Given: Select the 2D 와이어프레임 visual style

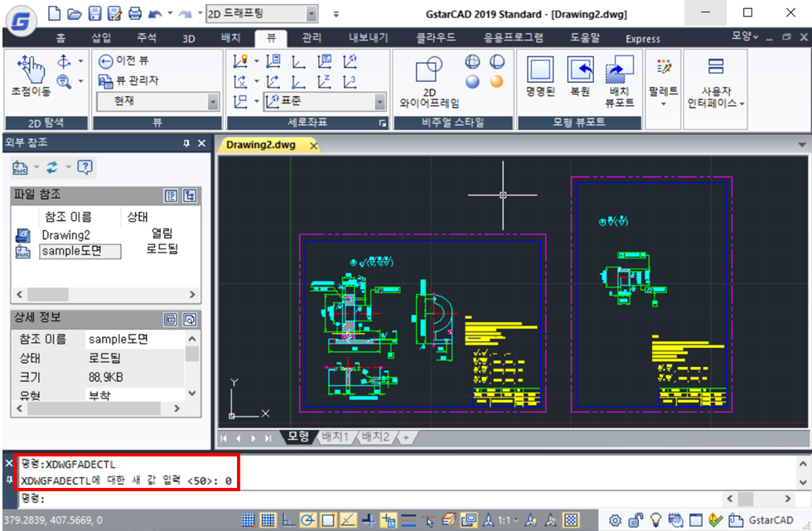Looking at the screenshot, I should pyautogui.click(x=429, y=83).
